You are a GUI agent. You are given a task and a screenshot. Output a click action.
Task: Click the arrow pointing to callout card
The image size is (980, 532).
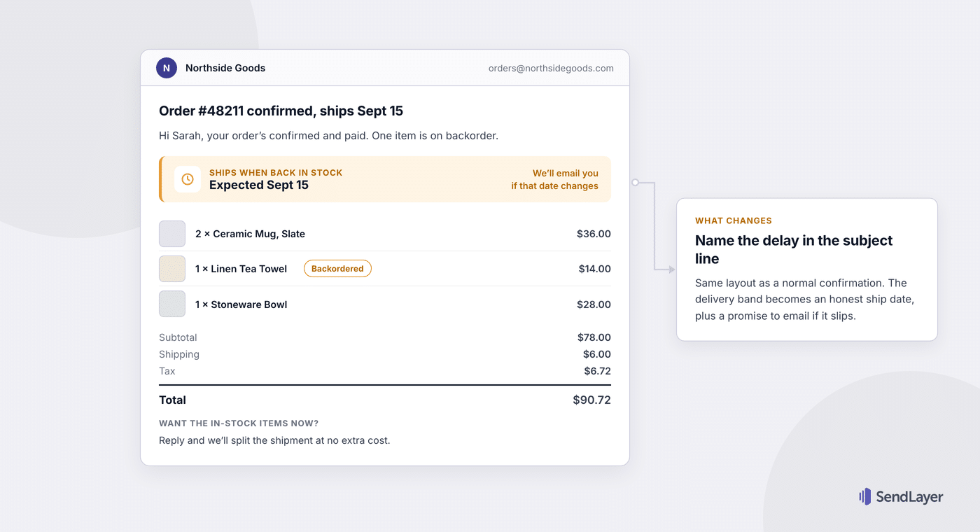pos(671,269)
